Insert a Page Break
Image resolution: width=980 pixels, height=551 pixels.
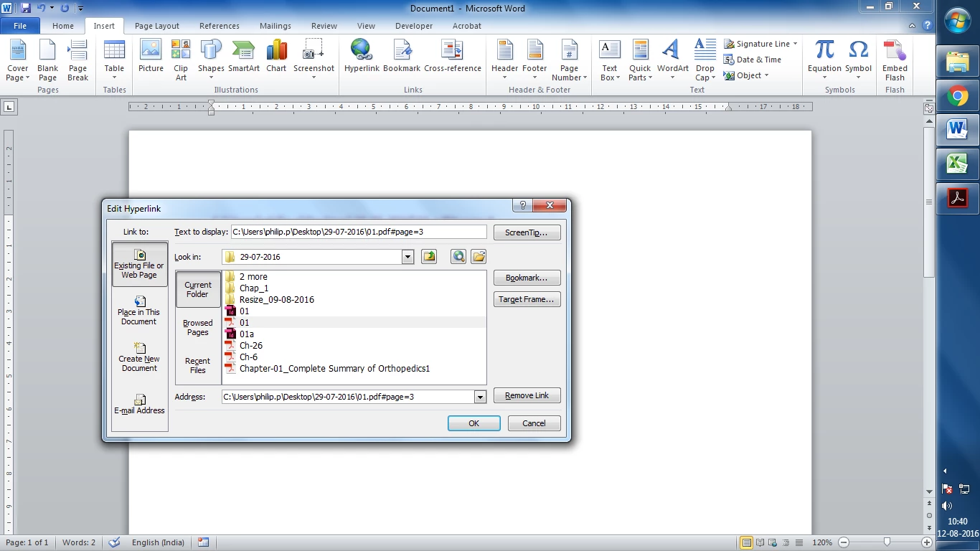pos(77,61)
